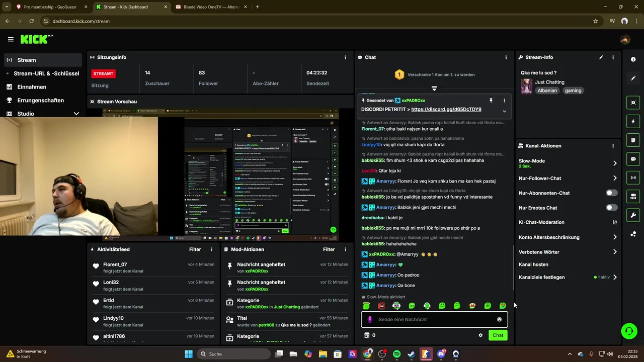Click the gaming tag
Image resolution: width=644 pixels, height=362 pixels.
point(573,90)
